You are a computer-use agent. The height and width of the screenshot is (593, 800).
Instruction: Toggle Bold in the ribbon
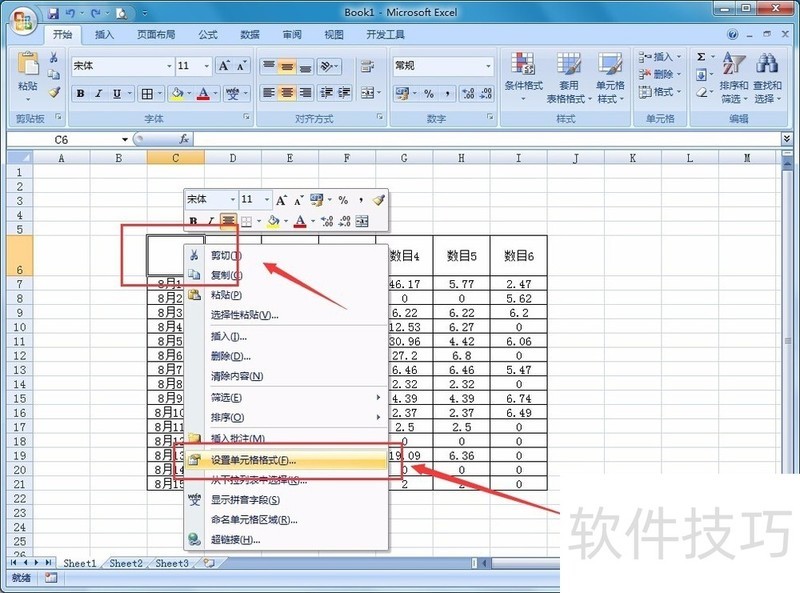coord(81,93)
